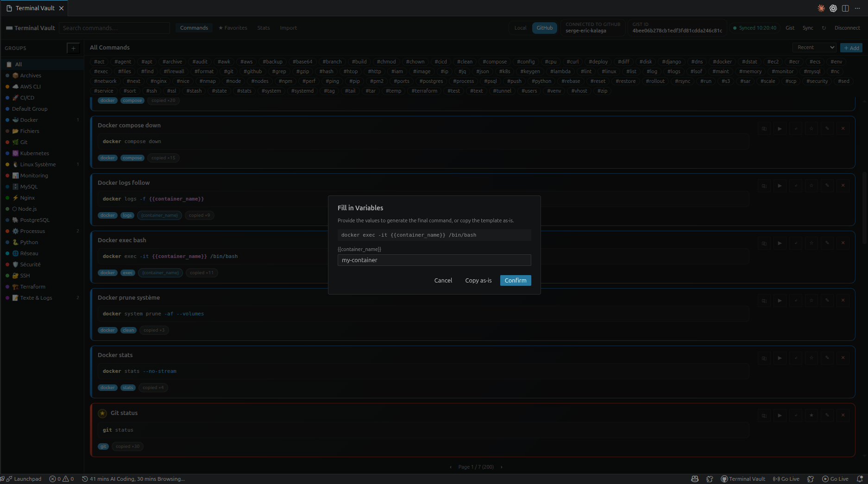Open Launchpad in the status bar
Screen dimensions: 868x484
24,479
